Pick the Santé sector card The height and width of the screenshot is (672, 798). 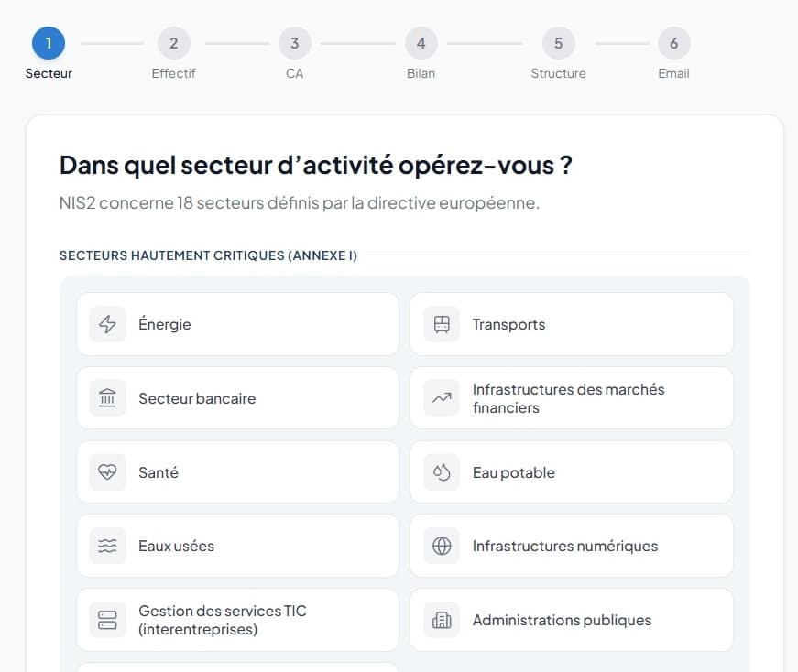click(237, 471)
